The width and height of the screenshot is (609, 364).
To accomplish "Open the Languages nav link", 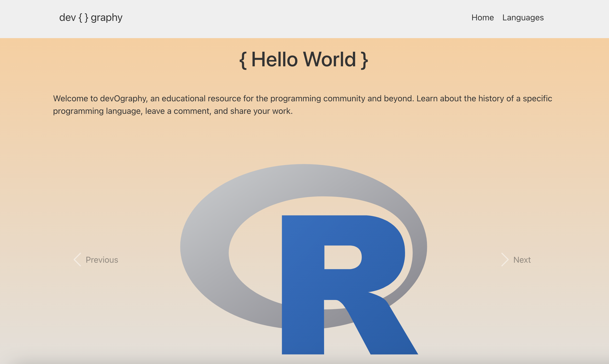I will 523,17.
